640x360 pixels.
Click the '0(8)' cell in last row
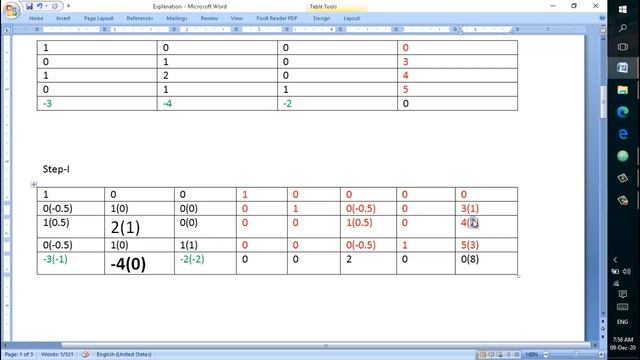pos(470,259)
